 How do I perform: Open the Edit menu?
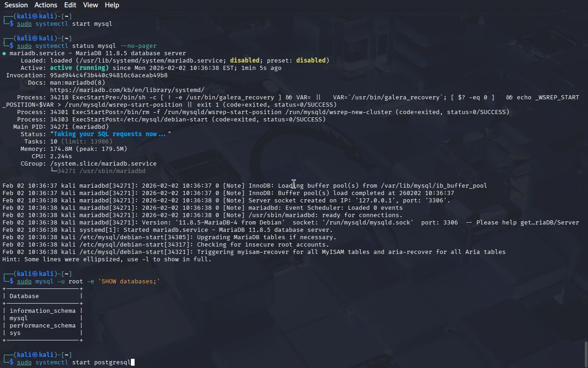point(70,5)
